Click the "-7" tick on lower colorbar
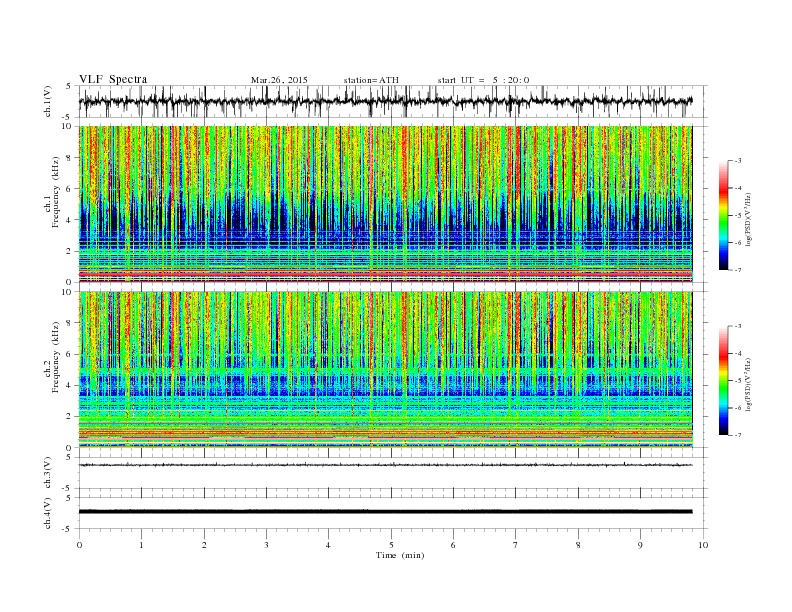Screen dimensions: 792x612 coord(737,435)
